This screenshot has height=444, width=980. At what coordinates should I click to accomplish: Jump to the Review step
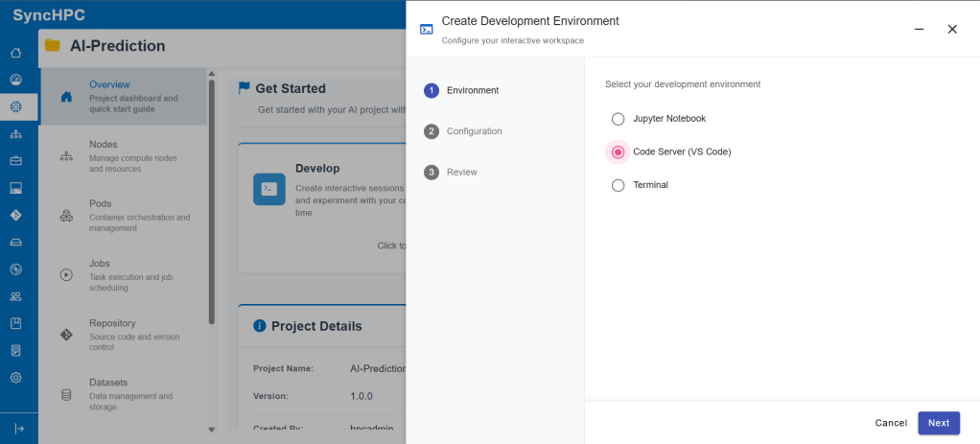pyautogui.click(x=461, y=173)
